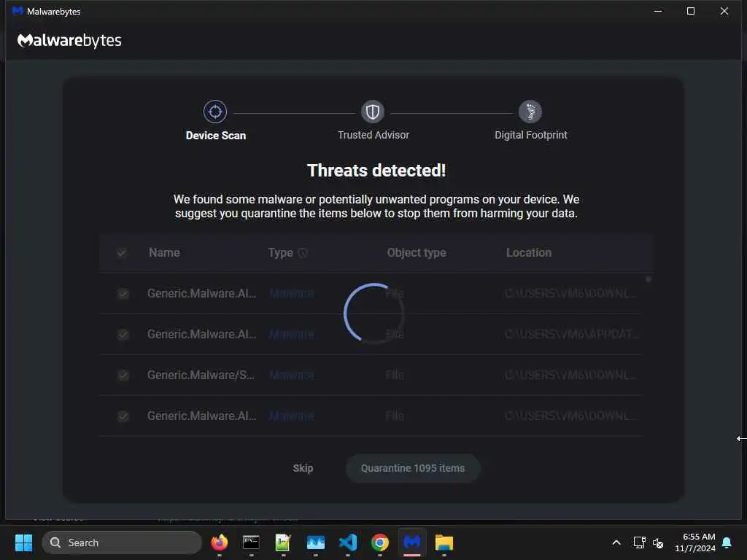Click the Skip button
This screenshot has height=560, width=747.
303,468
